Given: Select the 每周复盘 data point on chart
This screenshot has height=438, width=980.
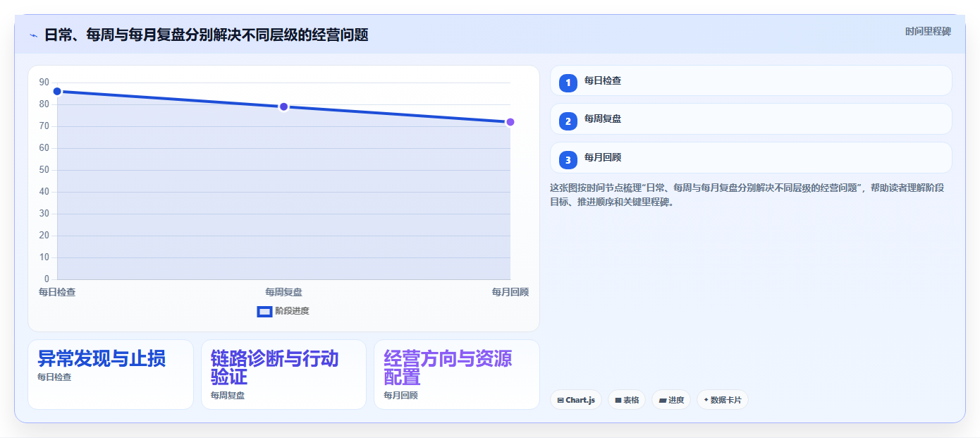Looking at the screenshot, I should 283,107.
